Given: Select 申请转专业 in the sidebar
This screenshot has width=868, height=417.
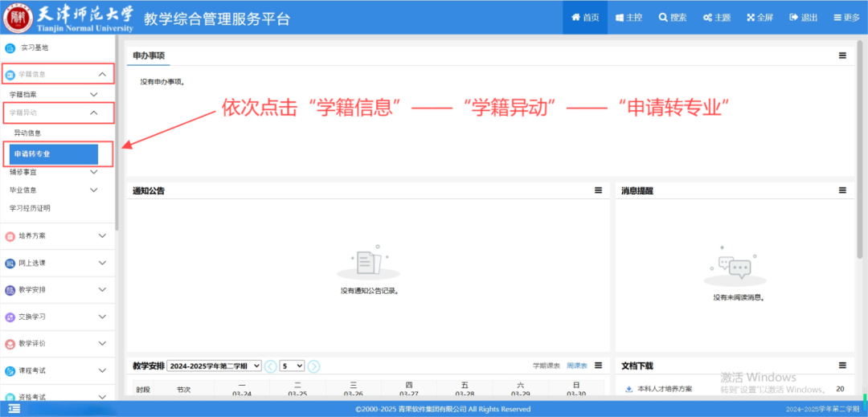Looking at the screenshot, I should tap(54, 154).
